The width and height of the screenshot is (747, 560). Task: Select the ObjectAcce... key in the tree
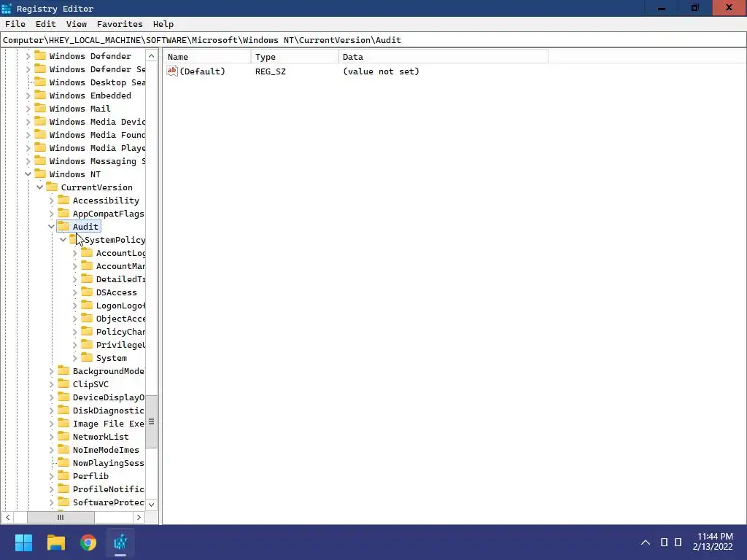click(x=120, y=319)
